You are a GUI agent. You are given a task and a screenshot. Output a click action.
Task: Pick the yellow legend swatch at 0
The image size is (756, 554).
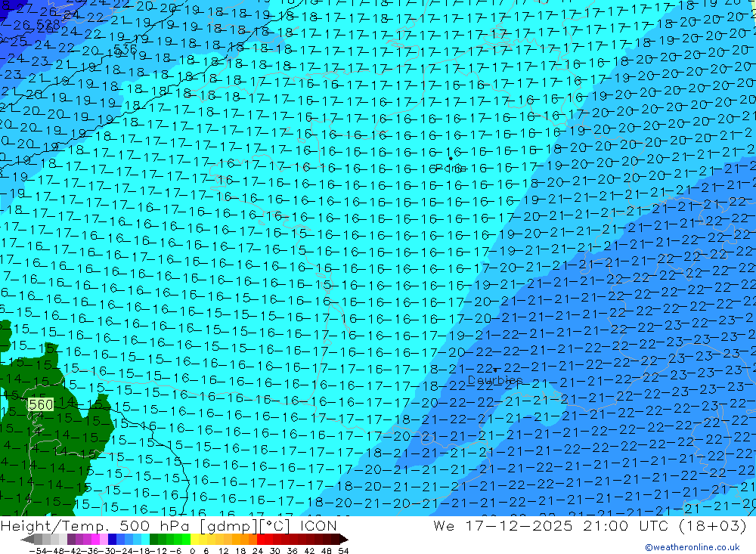tap(194, 539)
